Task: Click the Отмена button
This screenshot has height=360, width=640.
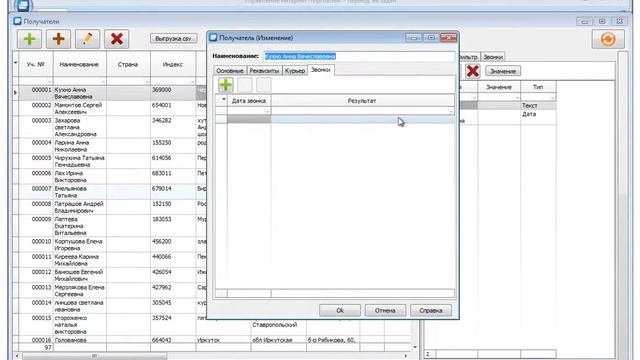Action: point(385,310)
